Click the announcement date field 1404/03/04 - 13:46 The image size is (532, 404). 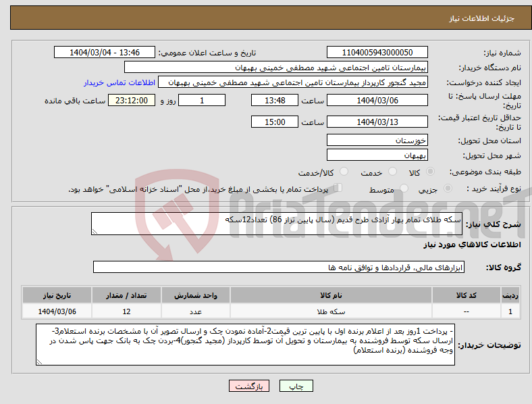pyautogui.click(x=105, y=52)
